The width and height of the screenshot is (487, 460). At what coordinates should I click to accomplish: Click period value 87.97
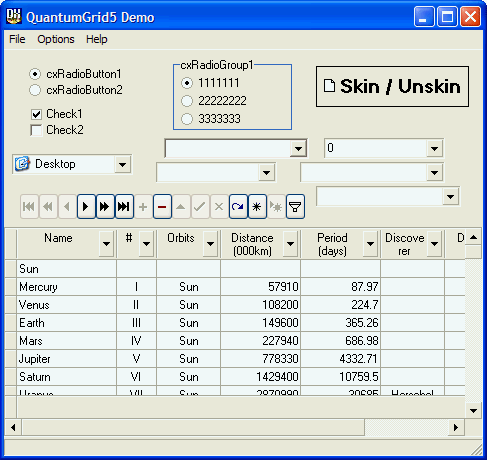[365, 287]
